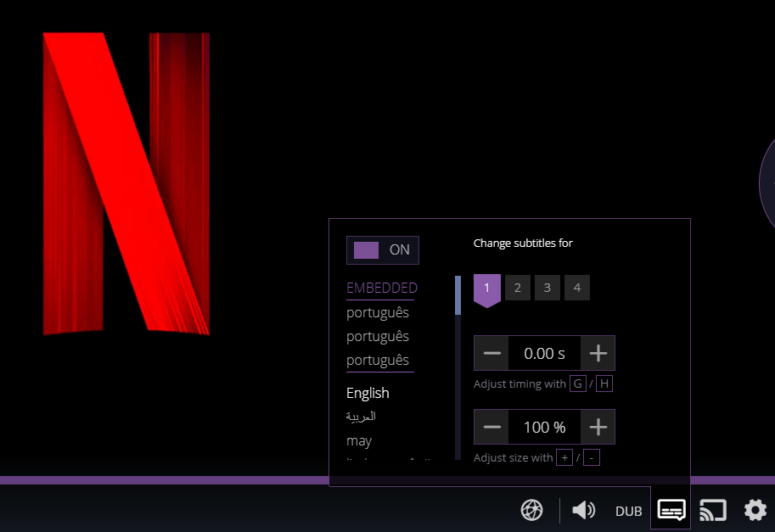Viewport: 775px width, 532px height.
Task: Open the DUB audio track menu
Action: pos(629,512)
